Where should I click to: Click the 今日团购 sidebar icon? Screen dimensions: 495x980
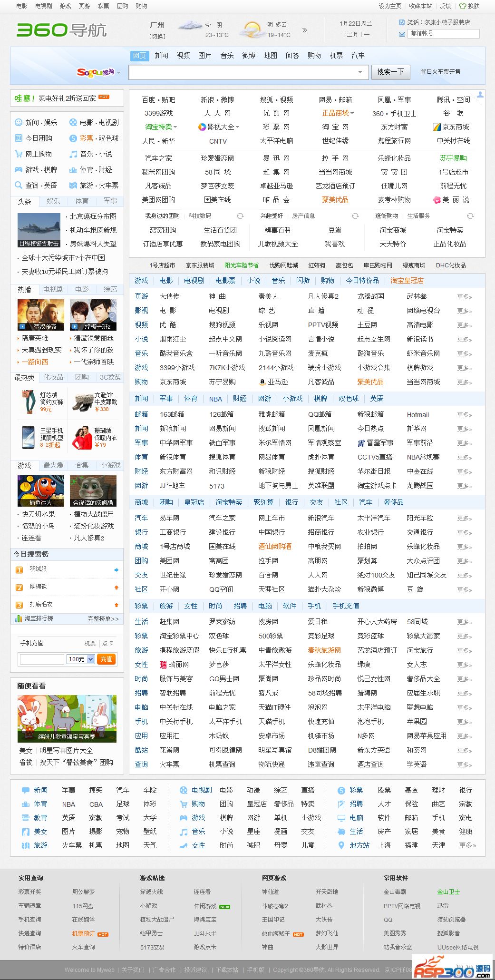[x=19, y=138]
